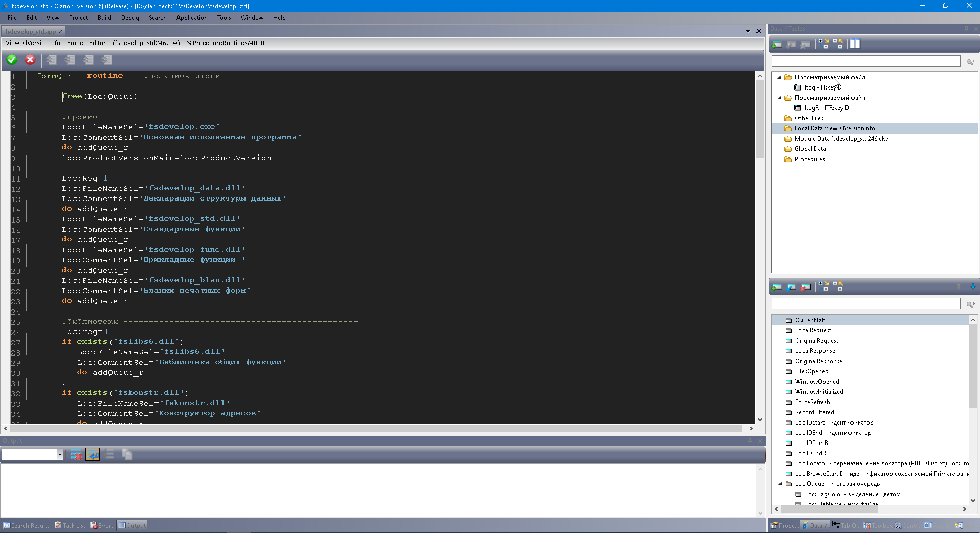Click the green Save and Close checkmark
Viewport: 980px width, 533px height.
12,60
